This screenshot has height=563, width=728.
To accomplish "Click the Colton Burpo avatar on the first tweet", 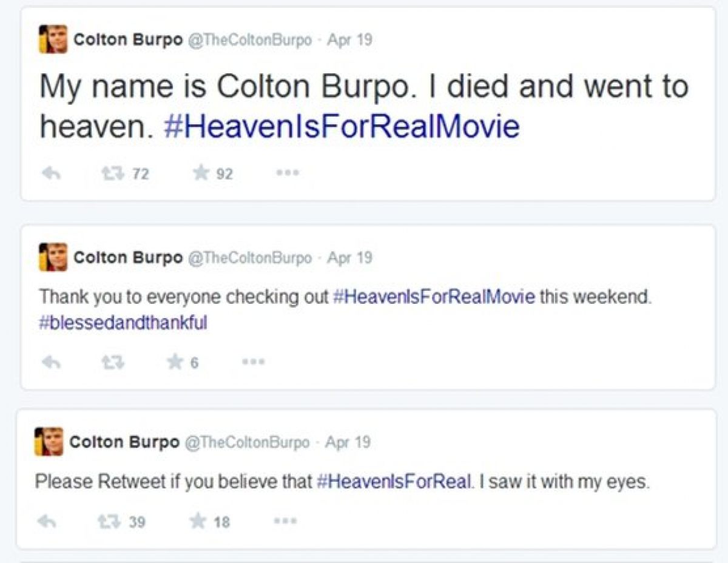I will click(x=53, y=39).
